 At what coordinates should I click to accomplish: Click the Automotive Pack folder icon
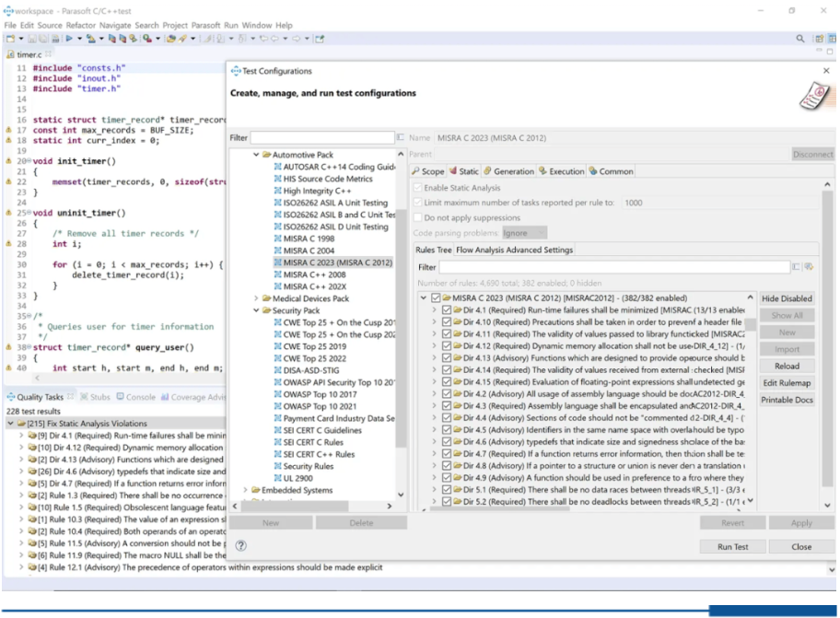pyautogui.click(x=267, y=155)
